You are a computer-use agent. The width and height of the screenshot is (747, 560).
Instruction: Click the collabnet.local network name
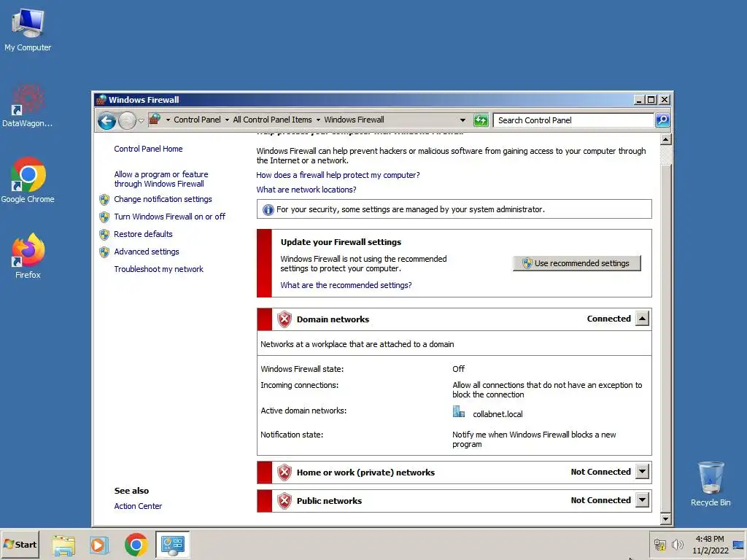(498, 414)
